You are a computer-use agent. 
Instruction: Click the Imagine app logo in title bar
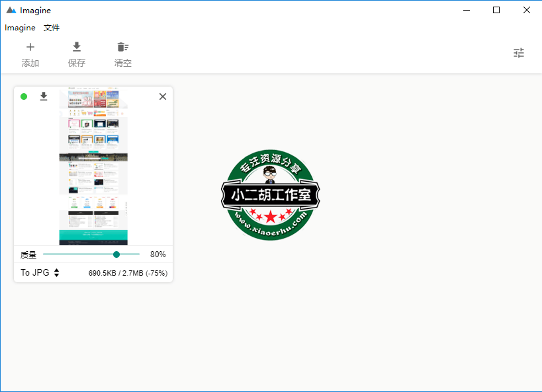click(x=11, y=11)
